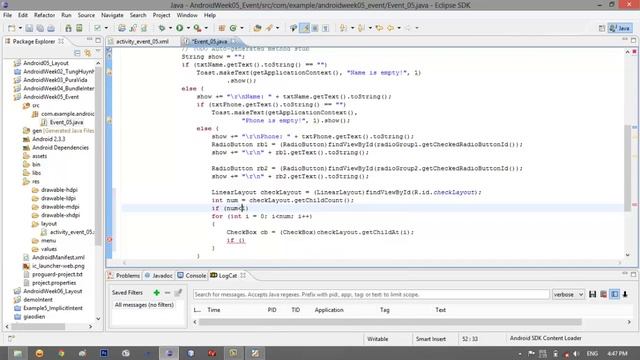Open the dropdown arrow beside the New file icon
Viewport: 640px width, 360px height.
click(x=20, y=28)
